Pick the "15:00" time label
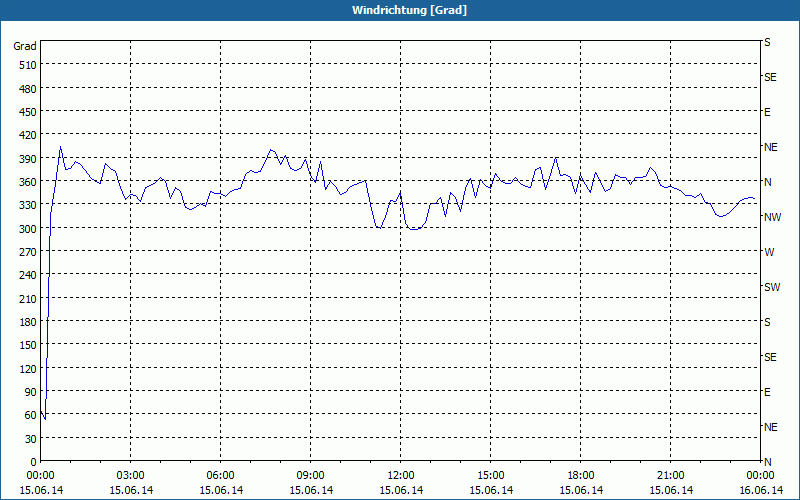The image size is (800, 500). [491, 476]
